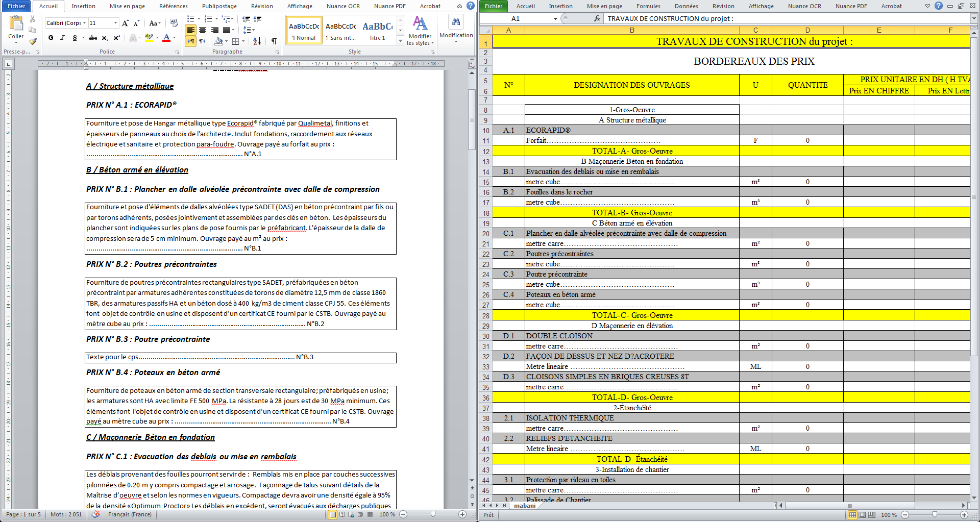Click the Cut scissors icon in Word

click(33, 19)
